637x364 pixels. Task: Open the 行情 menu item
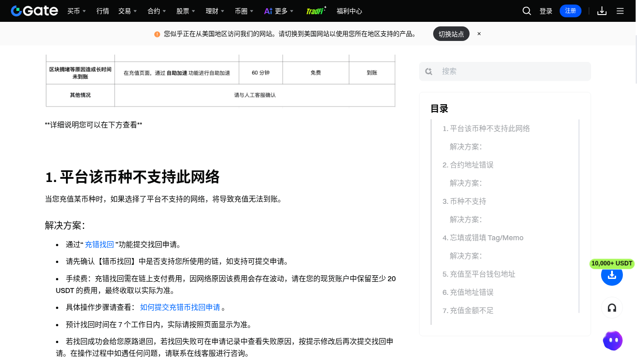point(103,11)
